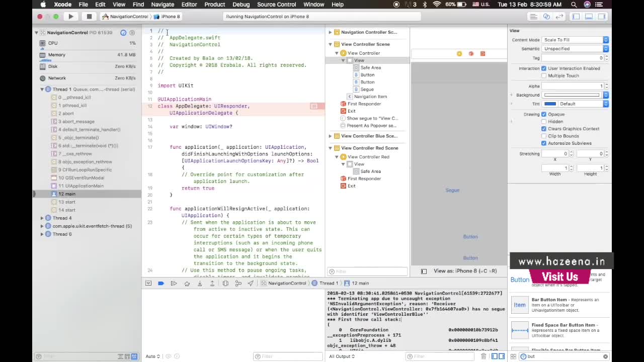The width and height of the screenshot is (644, 362).
Task: Open Spotlight search in menu bar
Action: click(574, 5)
